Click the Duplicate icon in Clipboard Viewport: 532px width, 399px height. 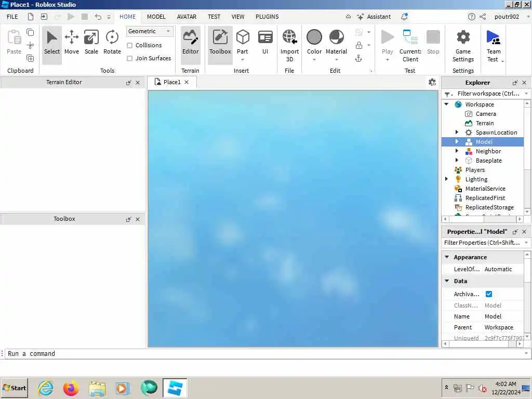pyautogui.click(x=30, y=58)
